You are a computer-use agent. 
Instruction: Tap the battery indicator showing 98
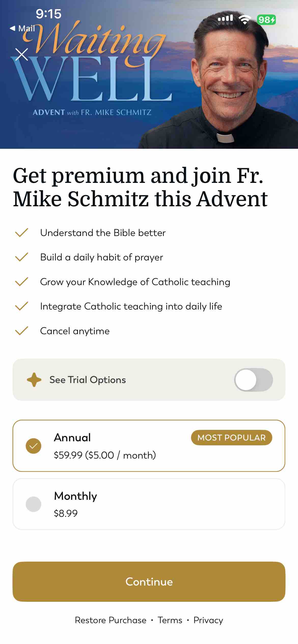[x=266, y=19]
